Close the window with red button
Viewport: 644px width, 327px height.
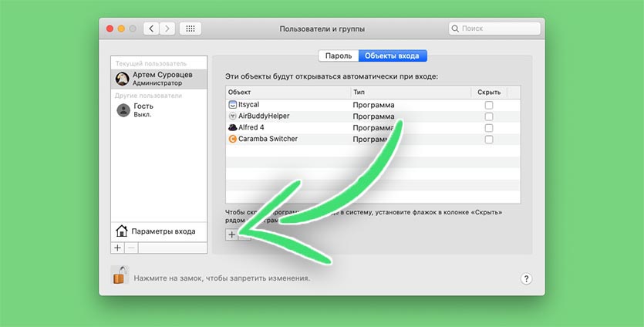click(110, 29)
